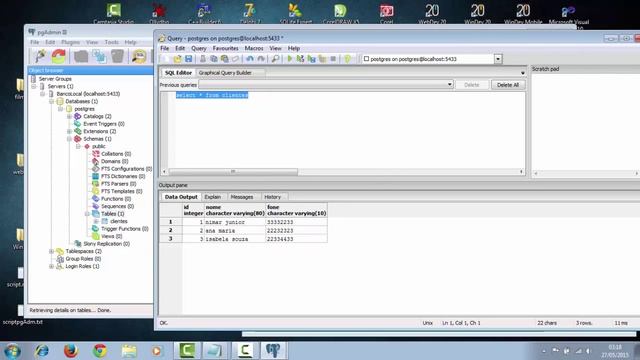This screenshot has height=360, width=640.
Task: Open the Previous queries dropdown
Action: point(449,84)
